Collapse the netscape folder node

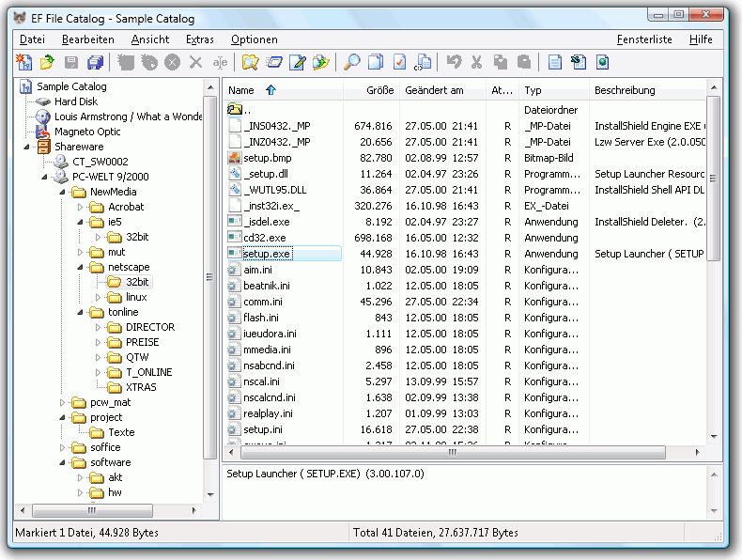(x=81, y=267)
